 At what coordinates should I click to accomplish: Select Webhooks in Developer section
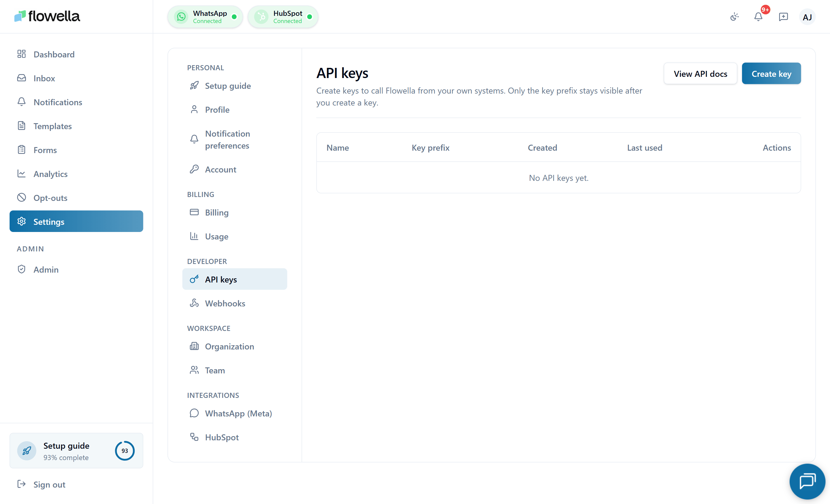(235, 303)
